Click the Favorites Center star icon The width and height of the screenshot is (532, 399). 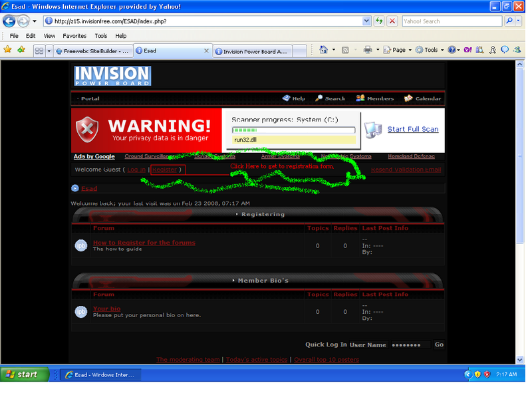click(x=7, y=49)
